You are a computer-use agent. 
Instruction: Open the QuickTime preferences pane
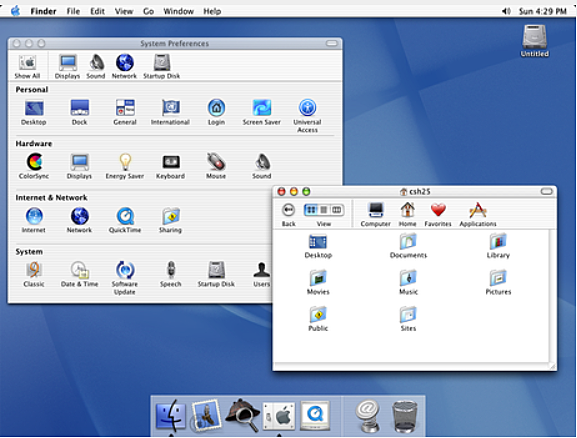(125, 220)
